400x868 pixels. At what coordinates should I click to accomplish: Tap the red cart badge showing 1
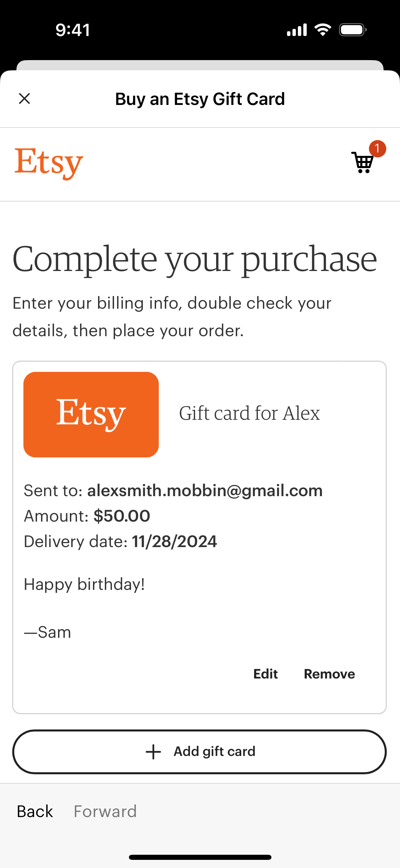(x=377, y=149)
